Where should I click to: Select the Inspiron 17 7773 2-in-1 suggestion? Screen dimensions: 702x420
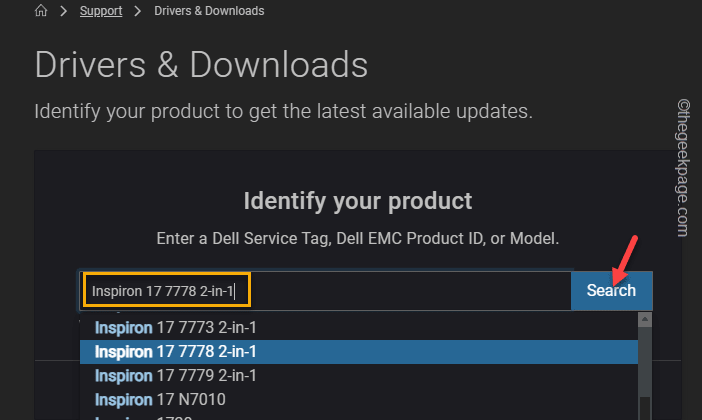click(x=359, y=328)
